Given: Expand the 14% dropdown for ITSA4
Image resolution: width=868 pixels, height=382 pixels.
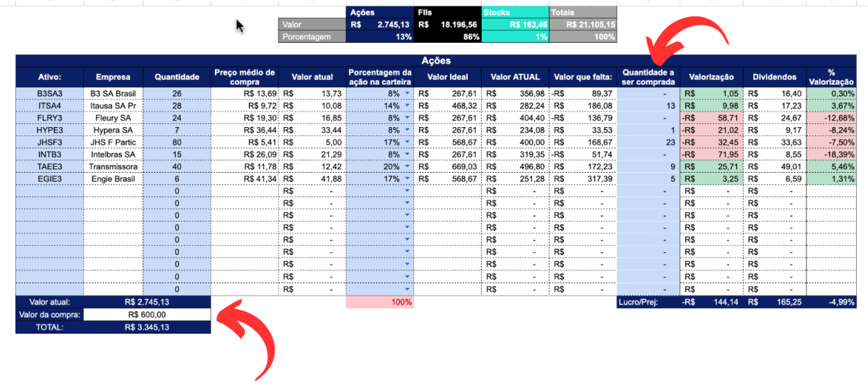Looking at the screenshot, I should pyautogui.click(x=407, y=106).
